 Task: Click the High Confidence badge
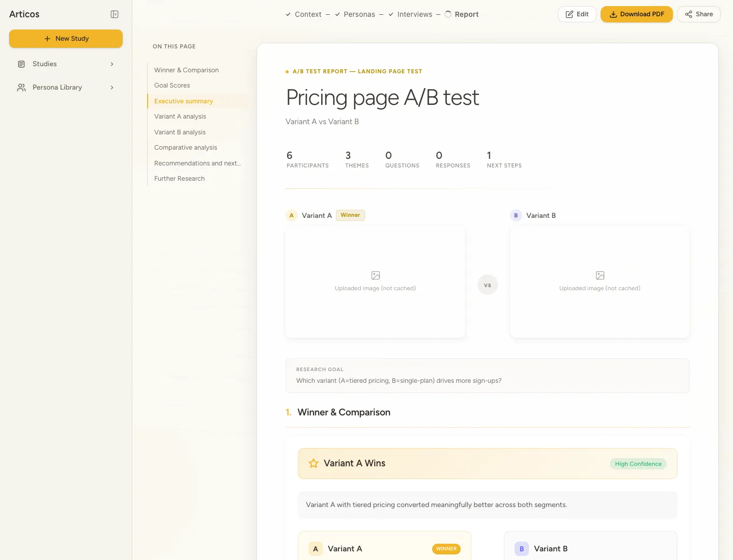coord(638,464)
